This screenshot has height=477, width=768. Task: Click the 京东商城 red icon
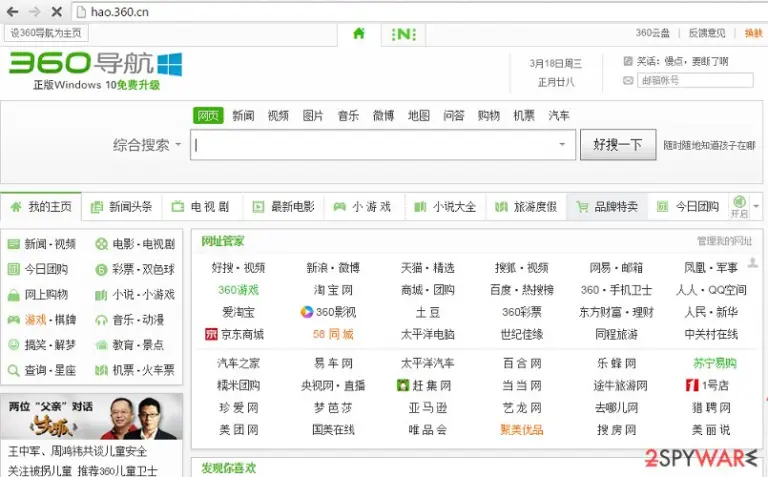[x=211, y=334]
